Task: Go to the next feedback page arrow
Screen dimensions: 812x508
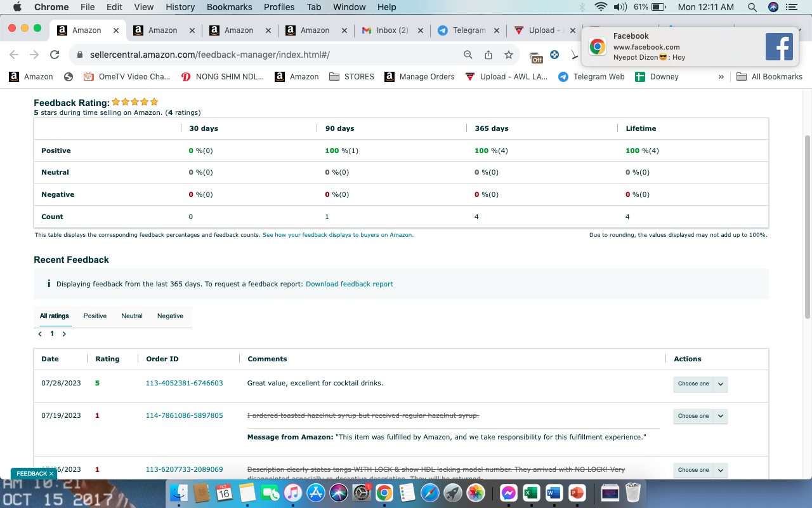Action: 64,334
